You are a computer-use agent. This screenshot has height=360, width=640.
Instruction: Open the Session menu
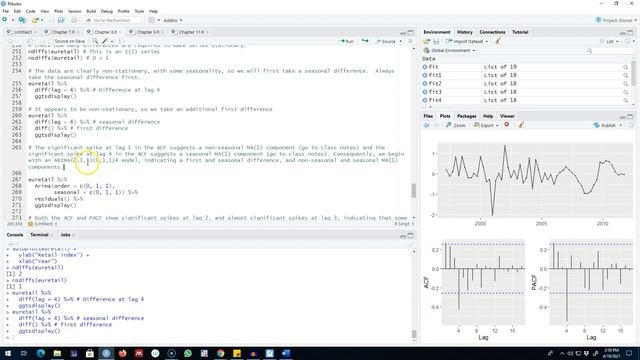75,11
